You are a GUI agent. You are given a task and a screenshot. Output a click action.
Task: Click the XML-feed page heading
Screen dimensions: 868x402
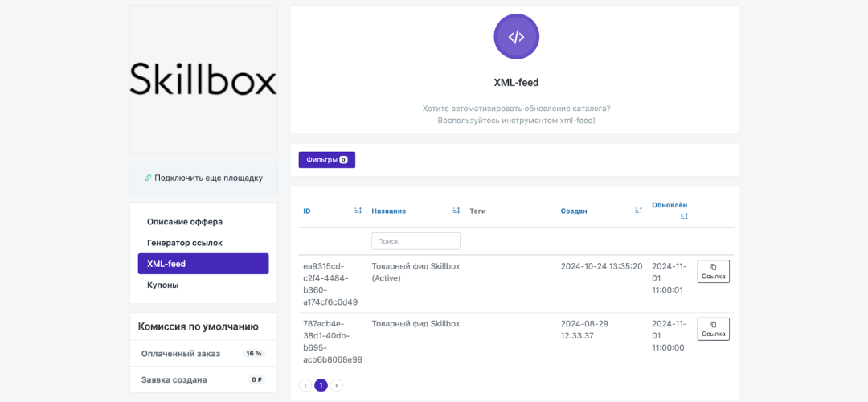[x=516, y=83]
